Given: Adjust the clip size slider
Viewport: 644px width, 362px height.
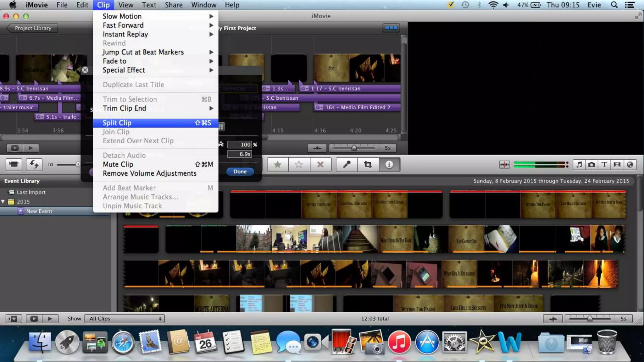Looking at the screenshot, I should click(78, 164).
